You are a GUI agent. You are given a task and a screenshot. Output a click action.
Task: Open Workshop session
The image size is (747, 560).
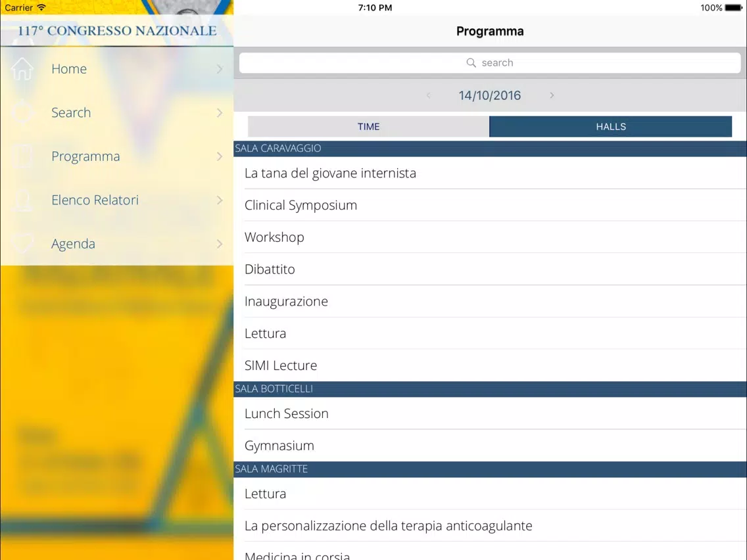pos(491,237)
